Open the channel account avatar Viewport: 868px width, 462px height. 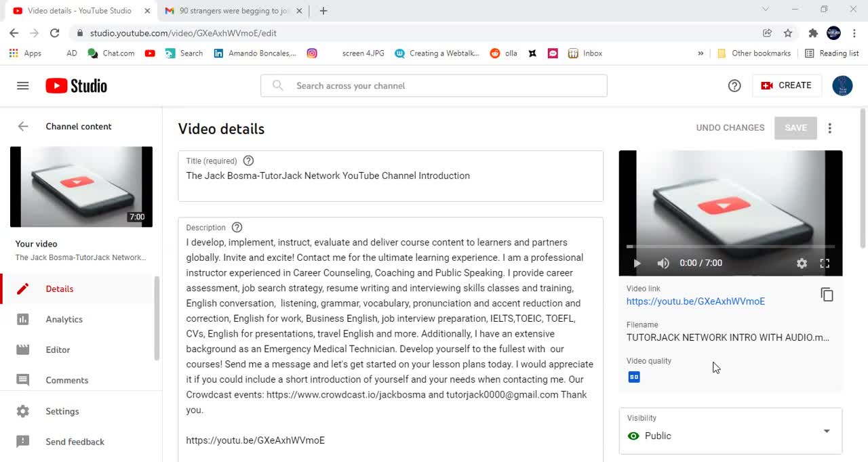[x=842, y=85]
